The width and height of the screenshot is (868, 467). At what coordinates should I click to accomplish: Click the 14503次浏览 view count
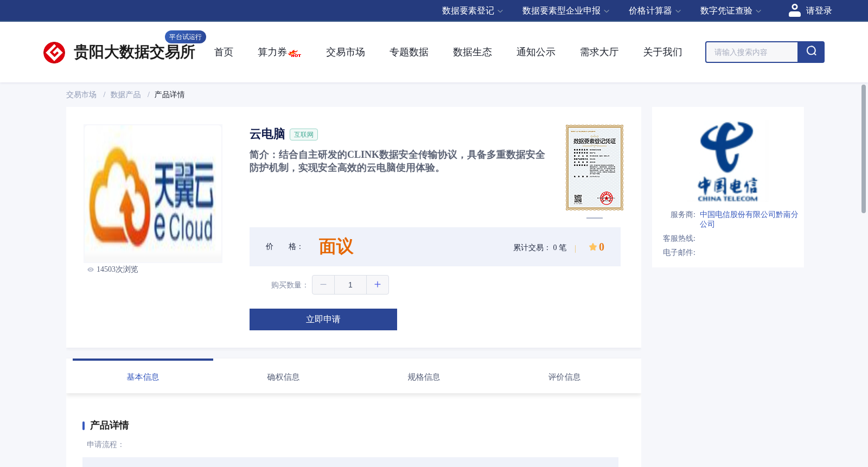pyautogui.click(x=117, y=270)
